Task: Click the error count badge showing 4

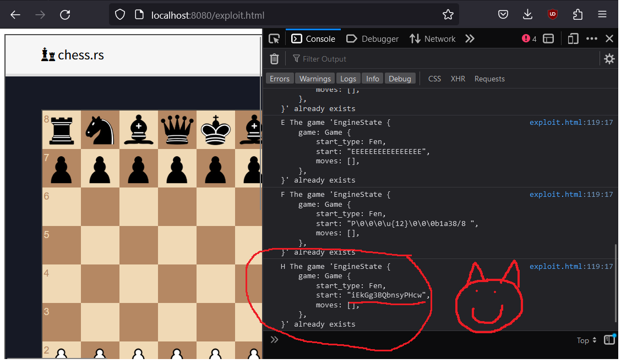Action: [x=529, y=39]
